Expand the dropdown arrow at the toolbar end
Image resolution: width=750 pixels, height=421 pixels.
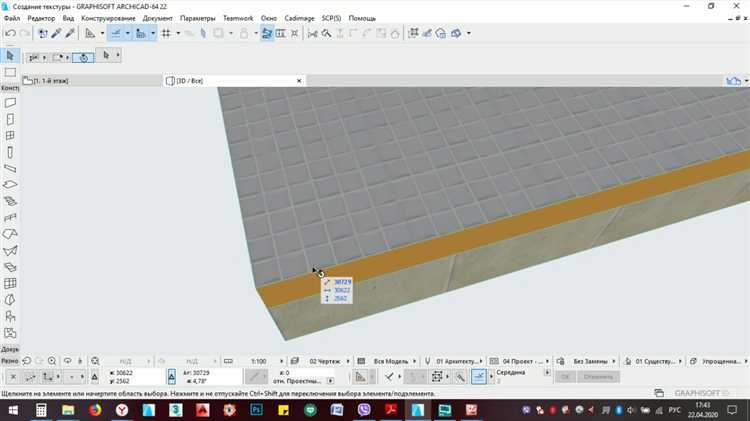pos(469,33)
